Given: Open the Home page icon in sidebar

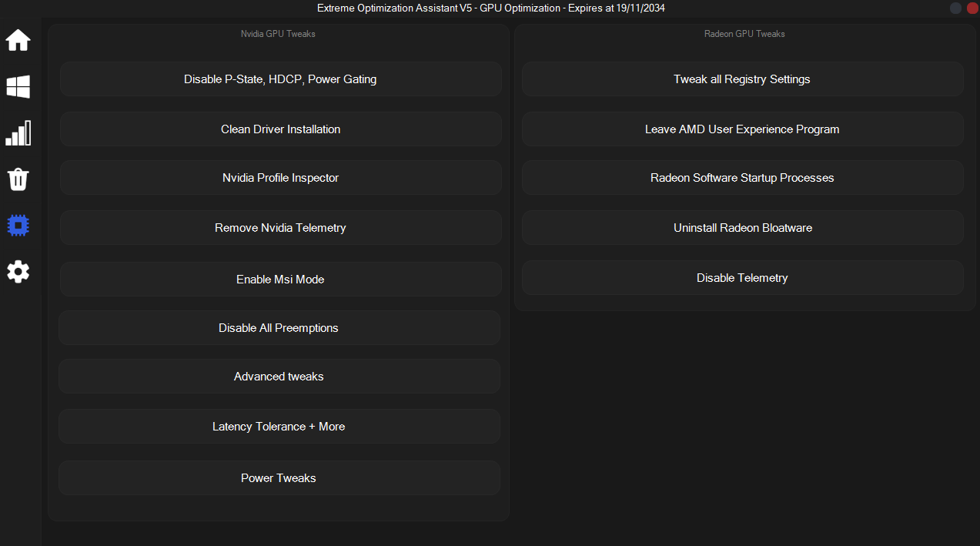Looking at the screenshot, I should point(18,40).
